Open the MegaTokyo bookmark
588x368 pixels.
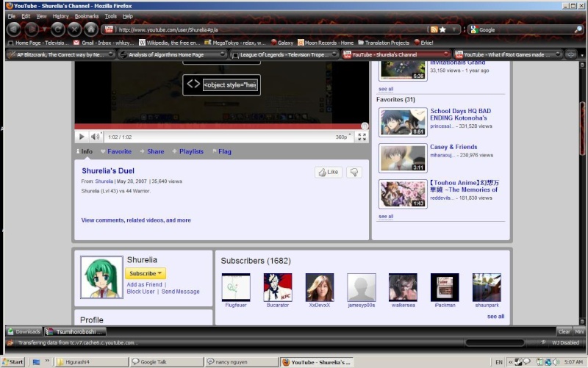click(234, 43)
